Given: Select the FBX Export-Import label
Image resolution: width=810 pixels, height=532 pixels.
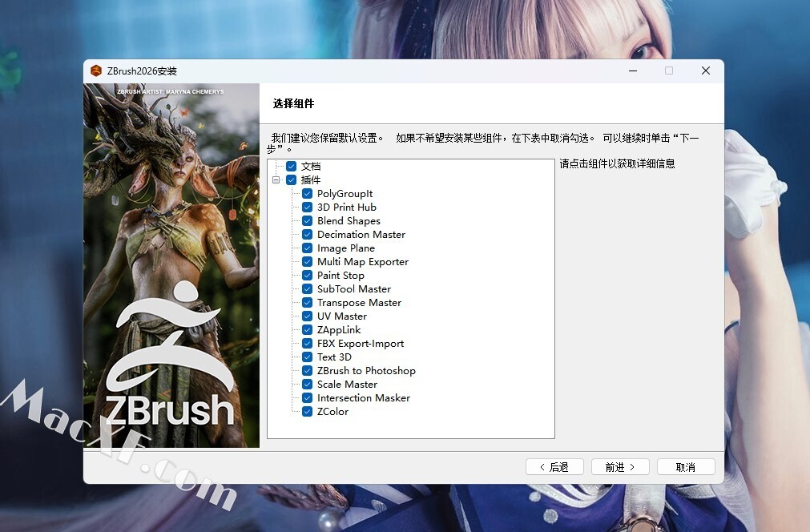Looking at the screenshot, I should pyautogui.click(x=361, y=344).
